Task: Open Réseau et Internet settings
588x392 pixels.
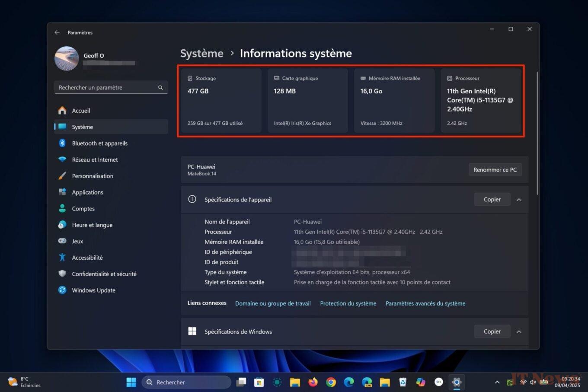Action: tap(111, 159)
